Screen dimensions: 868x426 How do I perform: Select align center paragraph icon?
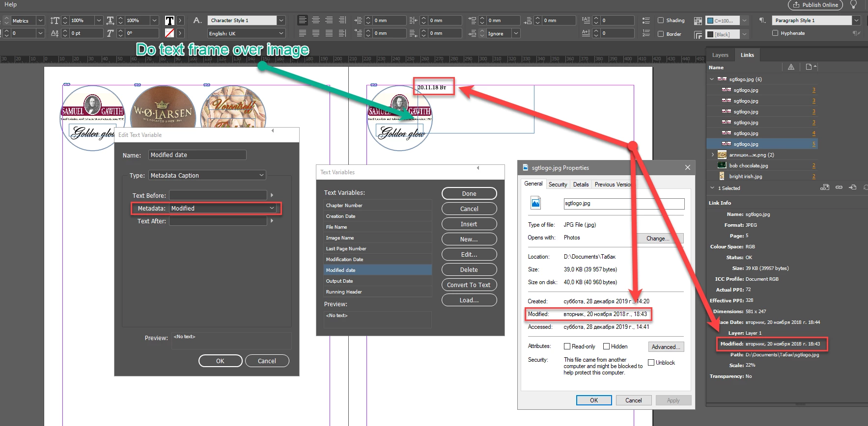click(316, 20)
